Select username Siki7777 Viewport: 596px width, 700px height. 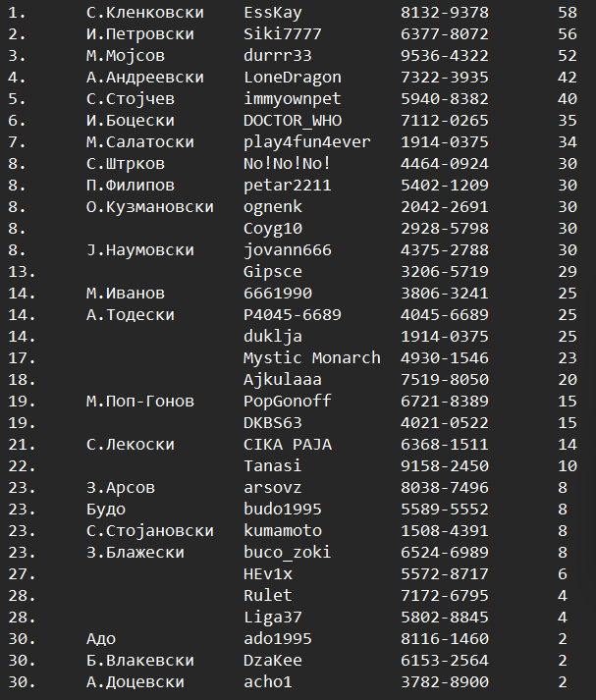click(282, 34)
